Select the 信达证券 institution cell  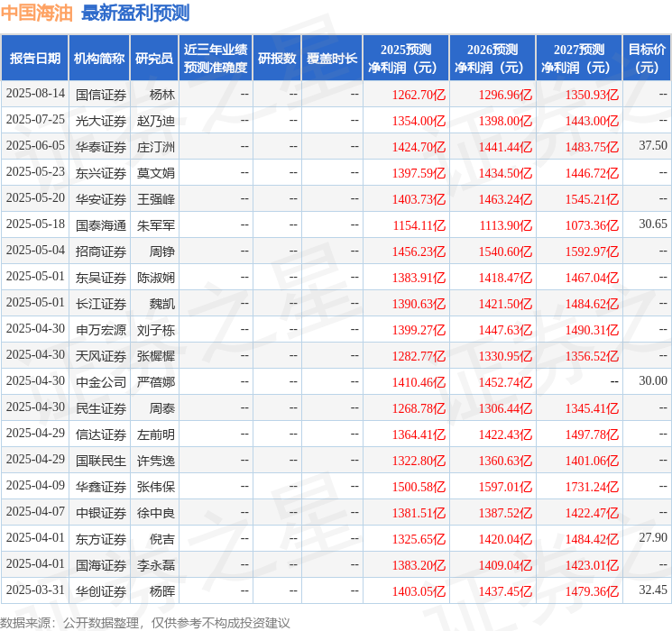point(101,434)
